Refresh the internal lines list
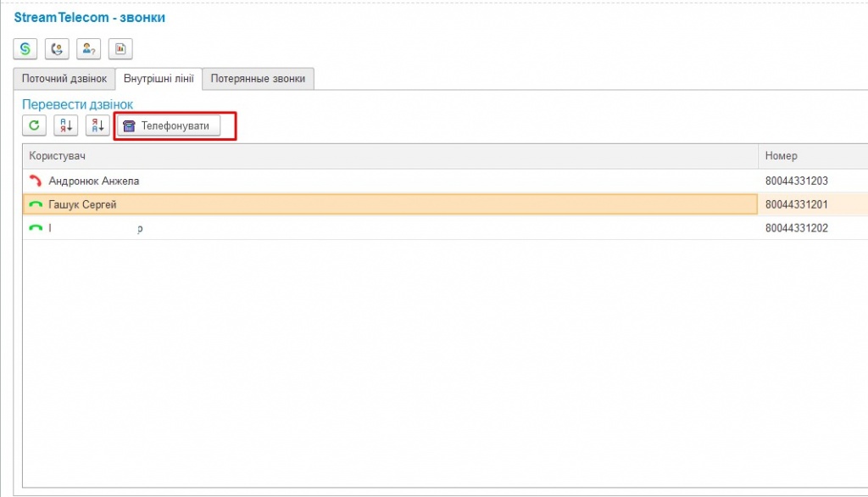This screenshot has height=497, width=868. [x=34, y=126]
